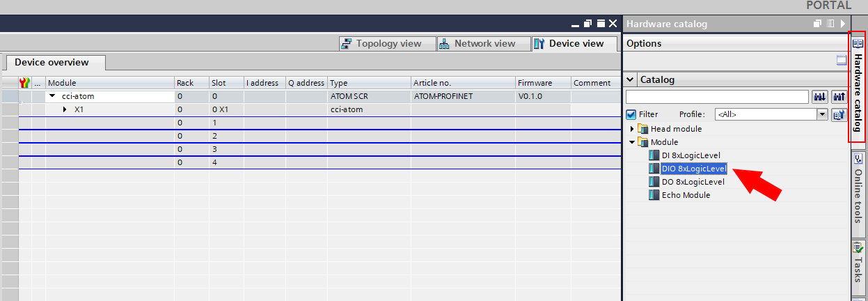Click the ATOM-PROFINET article number cell

point(463,96)
